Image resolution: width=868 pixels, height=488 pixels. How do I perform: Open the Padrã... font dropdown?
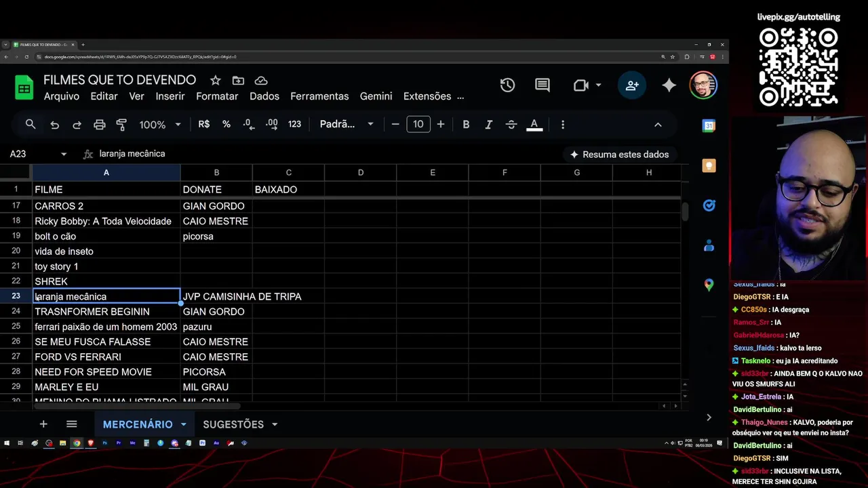(347, 125)
